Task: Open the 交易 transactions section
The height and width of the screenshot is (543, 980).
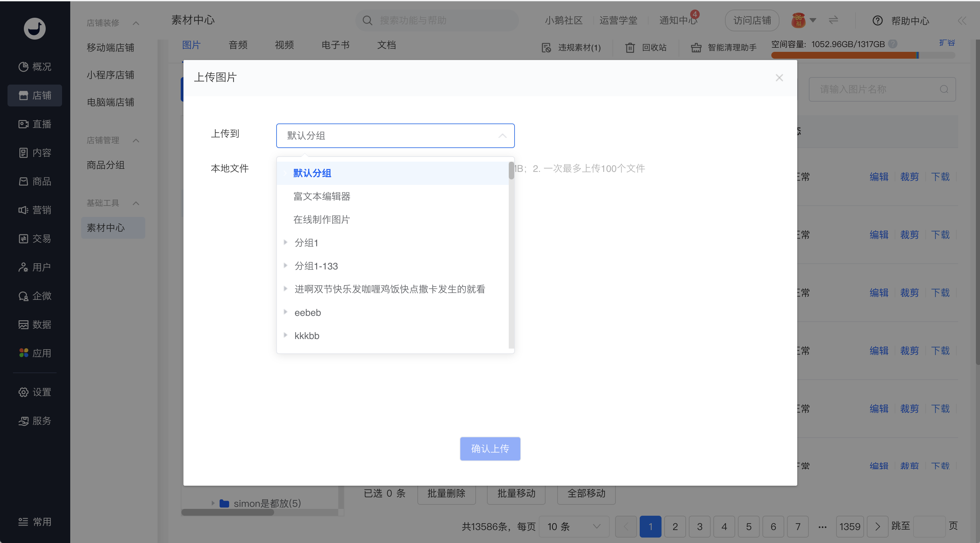Action: pos(35,238)
